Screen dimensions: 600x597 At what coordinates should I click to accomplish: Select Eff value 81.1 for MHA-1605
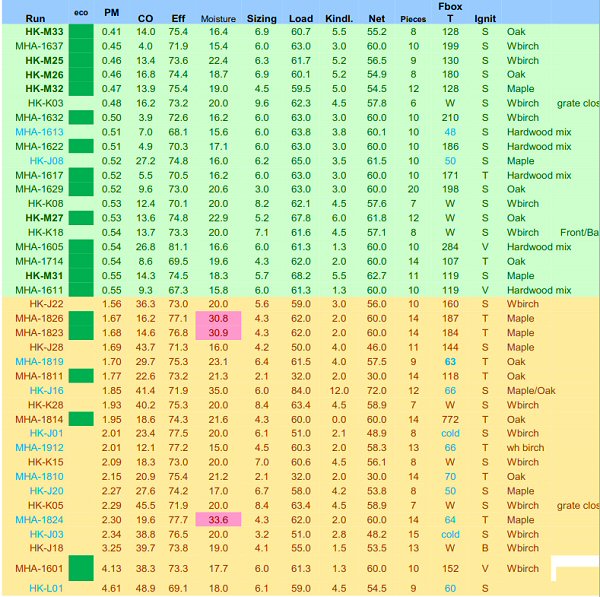(178, 247)
